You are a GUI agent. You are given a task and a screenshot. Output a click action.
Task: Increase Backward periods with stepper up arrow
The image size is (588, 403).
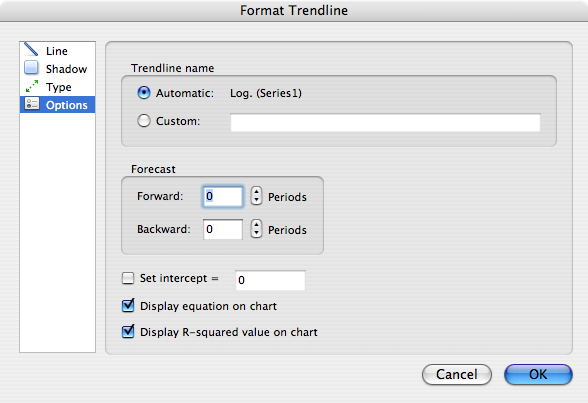click(x=256, y=224)
